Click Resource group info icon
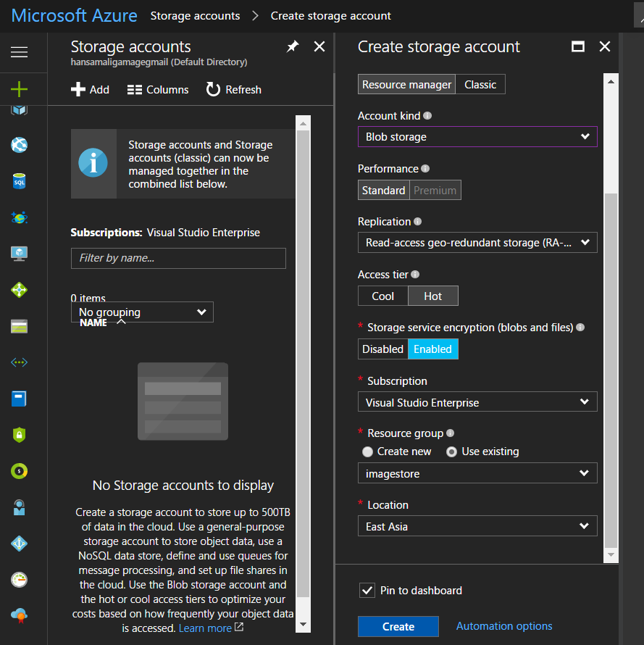The image size is (644, 645). coord(451,433)
